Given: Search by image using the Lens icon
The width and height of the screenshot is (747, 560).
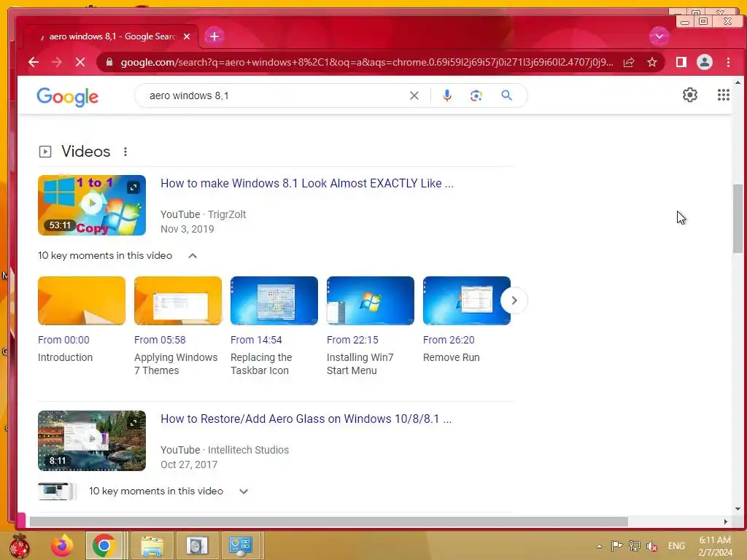Looking at the screenshot, I should tap(476, 96).
